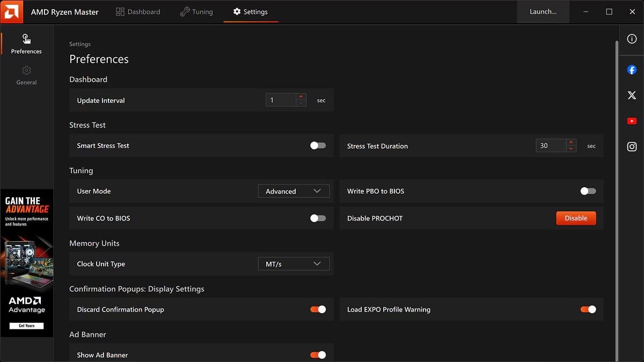Viewport: 644px width, 362px height.
Task: Turn off Show Ad Banner switch
Action: point(318,355)
